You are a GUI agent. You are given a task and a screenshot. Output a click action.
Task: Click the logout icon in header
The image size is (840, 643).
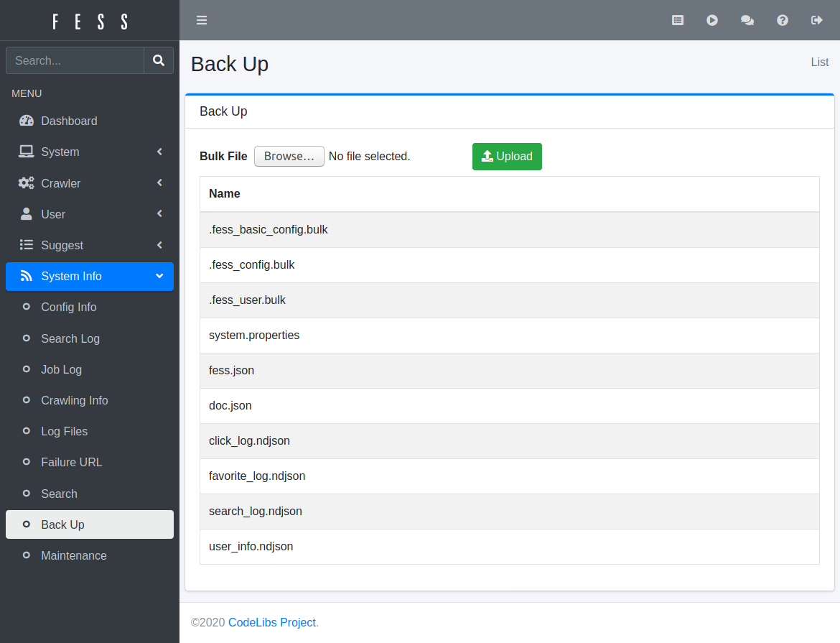[817, 20]
